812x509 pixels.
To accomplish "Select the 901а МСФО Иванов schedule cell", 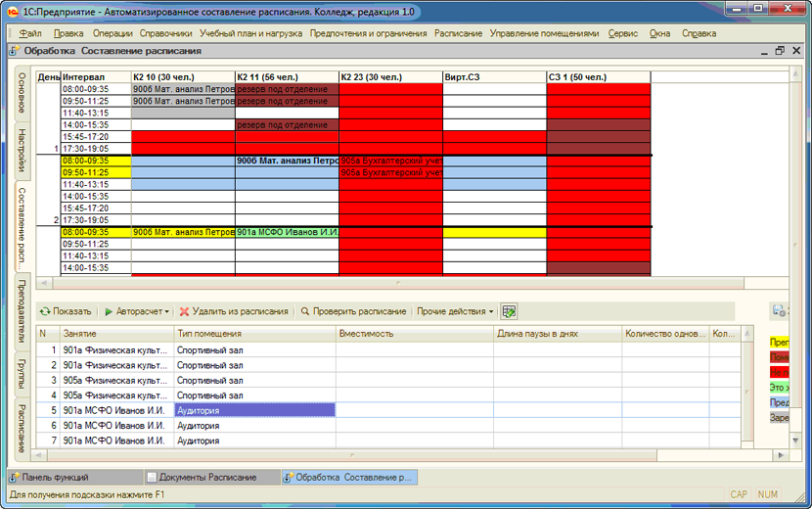I will [x=286, y=233].
